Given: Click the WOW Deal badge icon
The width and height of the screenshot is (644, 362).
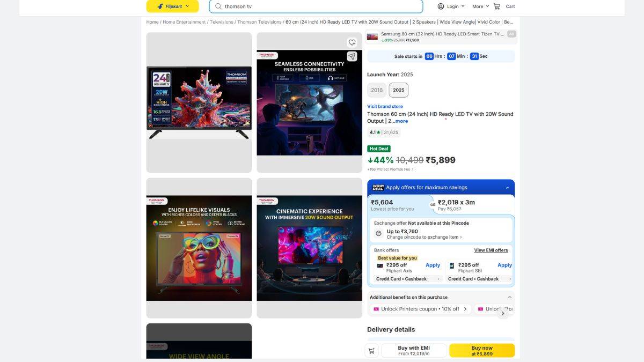Looking at the screenshot, I should coord(378,187).
